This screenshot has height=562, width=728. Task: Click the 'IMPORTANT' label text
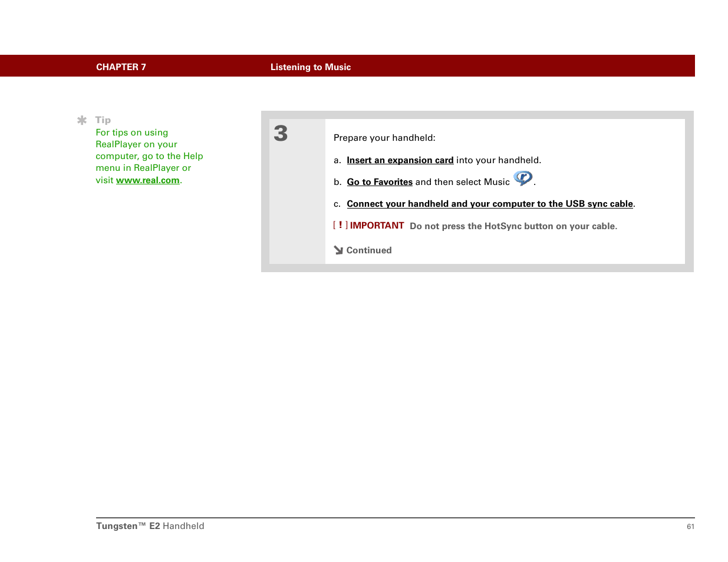click(x=377, y=226)
